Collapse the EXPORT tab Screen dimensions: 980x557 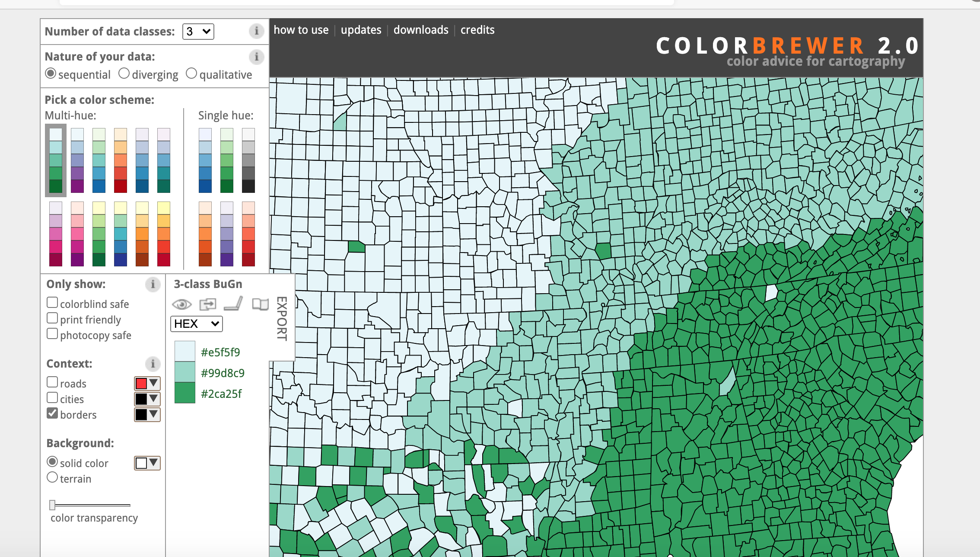(x=282, y=318)
